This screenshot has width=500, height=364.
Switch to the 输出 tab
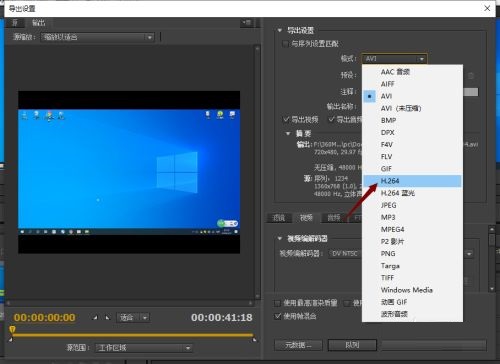pos(38,23)
